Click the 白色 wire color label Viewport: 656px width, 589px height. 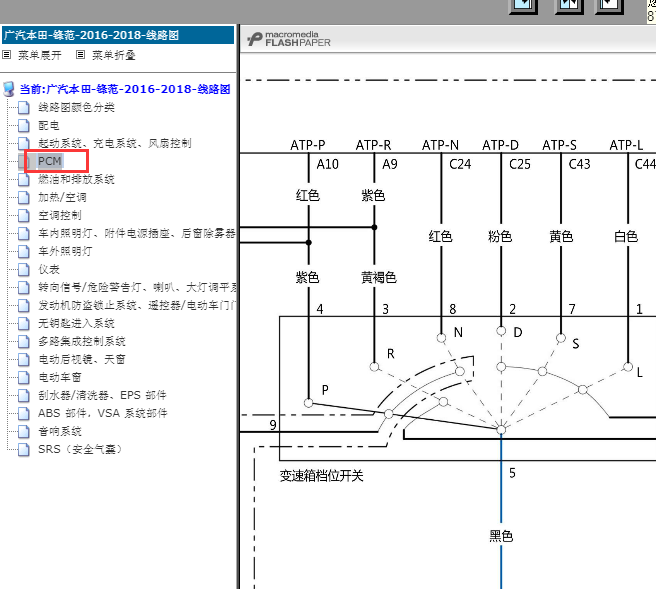coord(626,237)
